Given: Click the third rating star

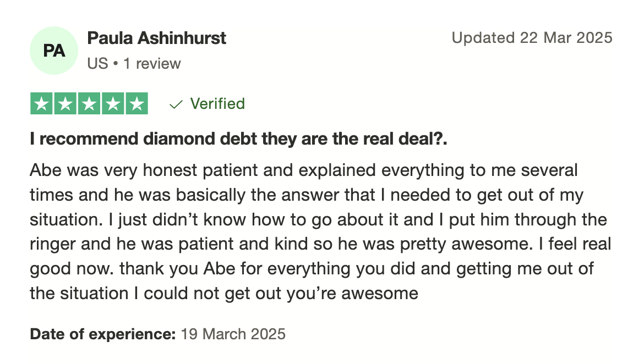Looking at the screenshot, I should (x=89, y=104).
